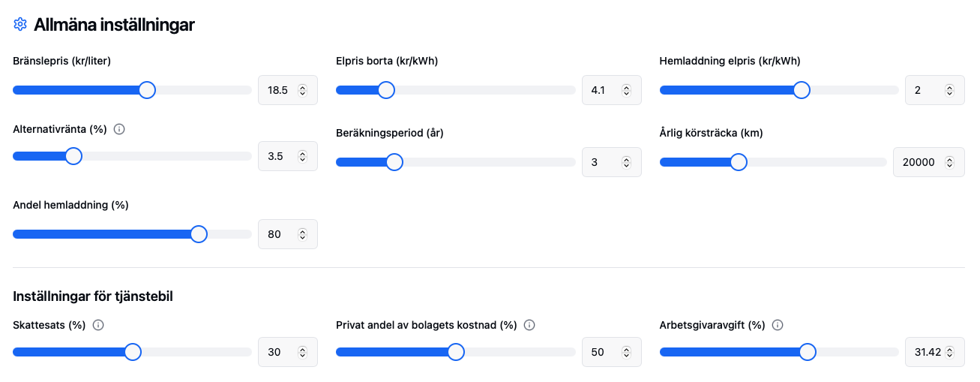Click the settings gear icon beside Allmäna inställningar

(x=20, y=25)
